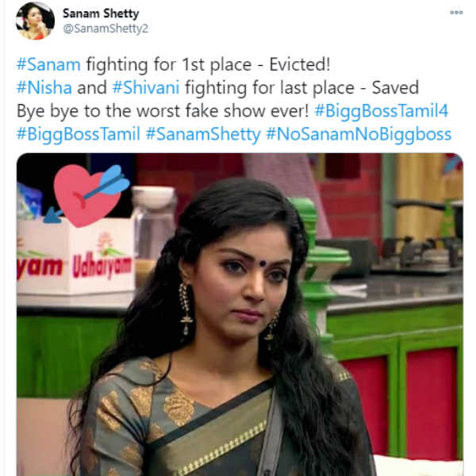Click Sanam Shetty's profile avatar
This screenshot has width=476, height=476.
tap(35, 21)
